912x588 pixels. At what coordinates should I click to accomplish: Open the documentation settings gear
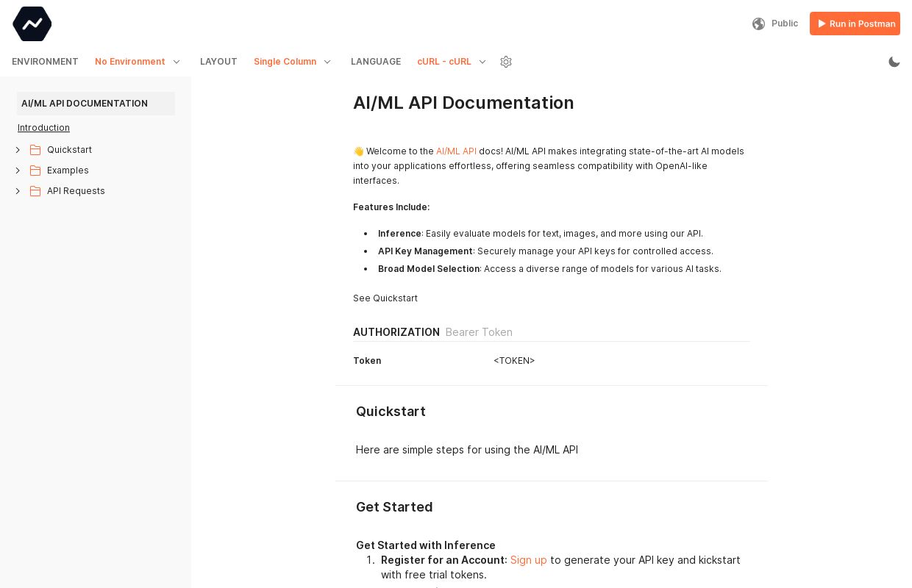[506, 62]
